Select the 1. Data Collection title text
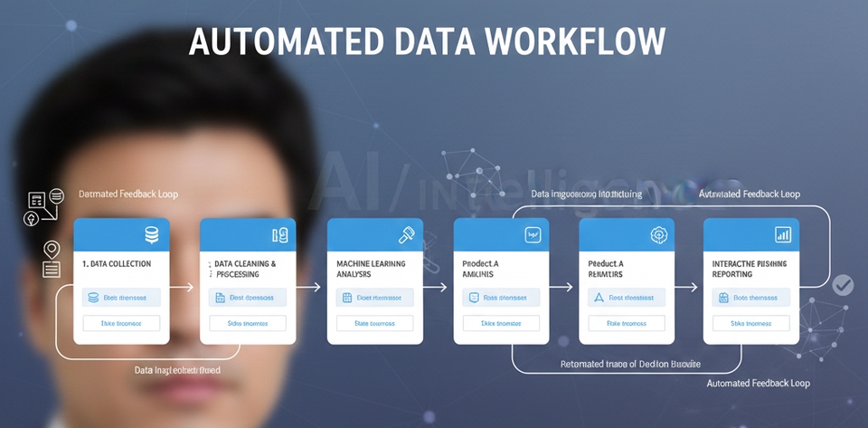This screenshot has height=428, width=868. coord(117,264)
